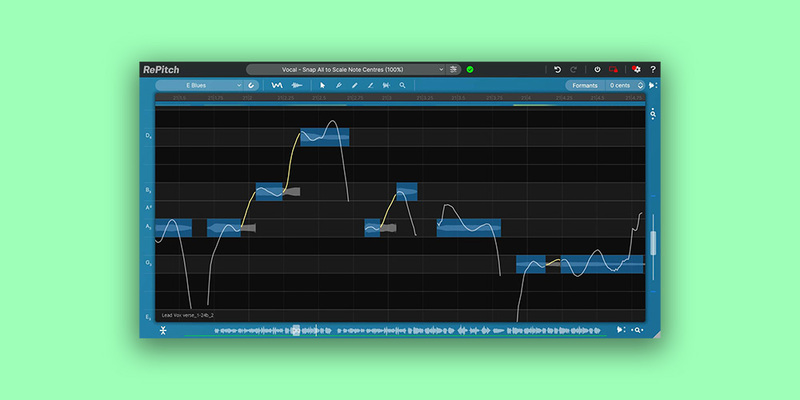This screenshot has width=800, height=400.
Task: Click the green status checkmark indicator
Action: coord(470,69)
